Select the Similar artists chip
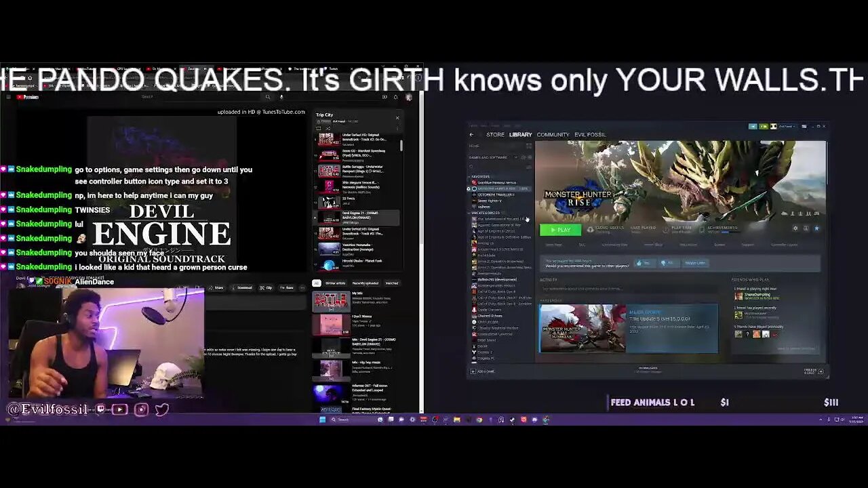 pyautogui.click(x=335, y=283)
